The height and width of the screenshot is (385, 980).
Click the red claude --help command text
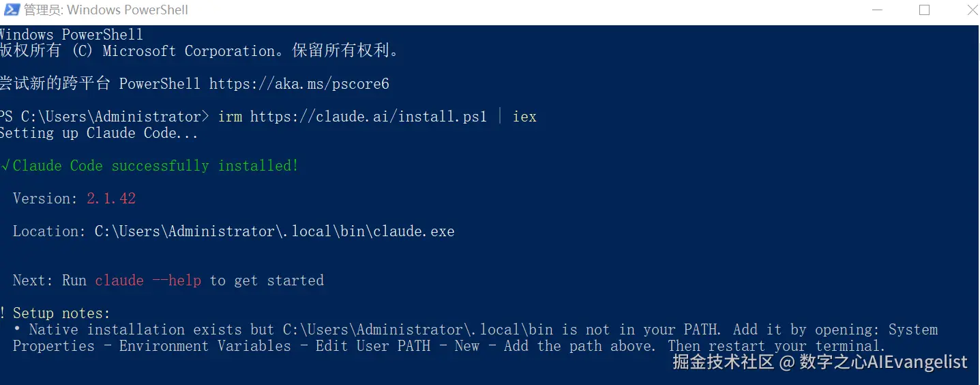(x=148, y=281)
